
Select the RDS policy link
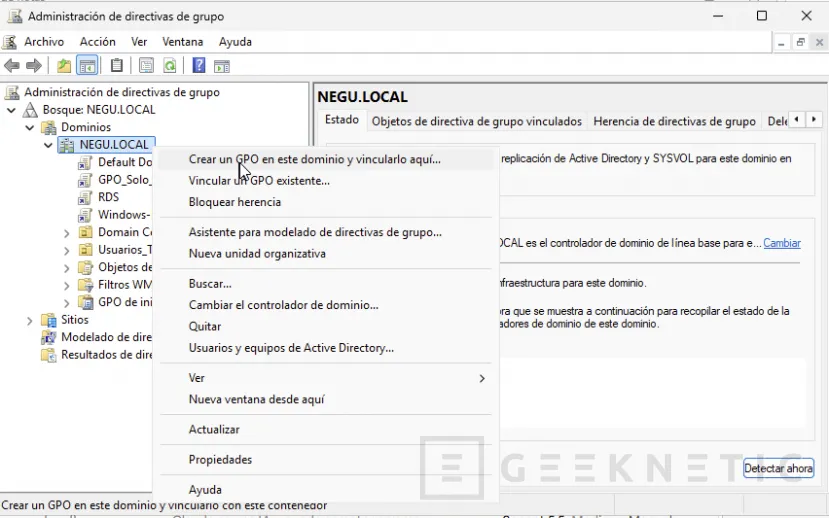(108, 197)
